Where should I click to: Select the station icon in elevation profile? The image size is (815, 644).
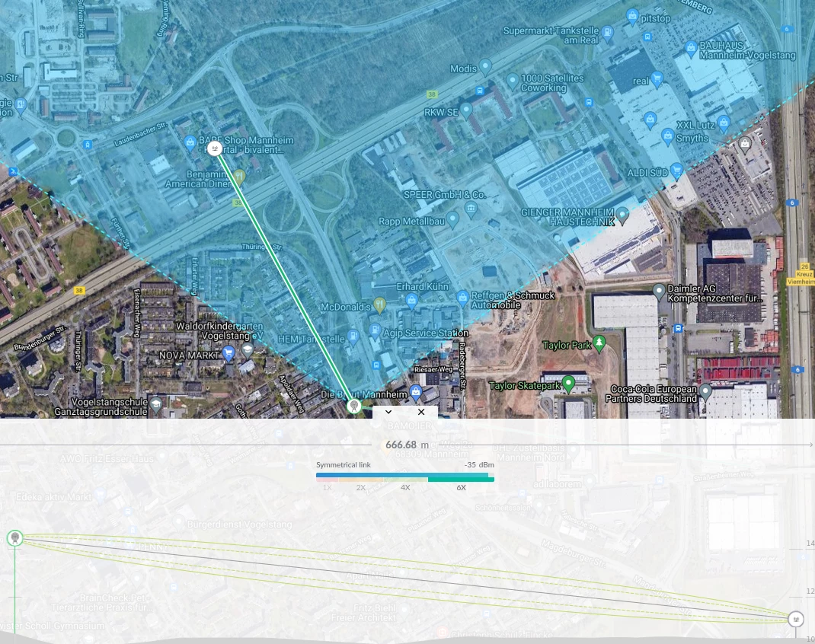point(15,538)
